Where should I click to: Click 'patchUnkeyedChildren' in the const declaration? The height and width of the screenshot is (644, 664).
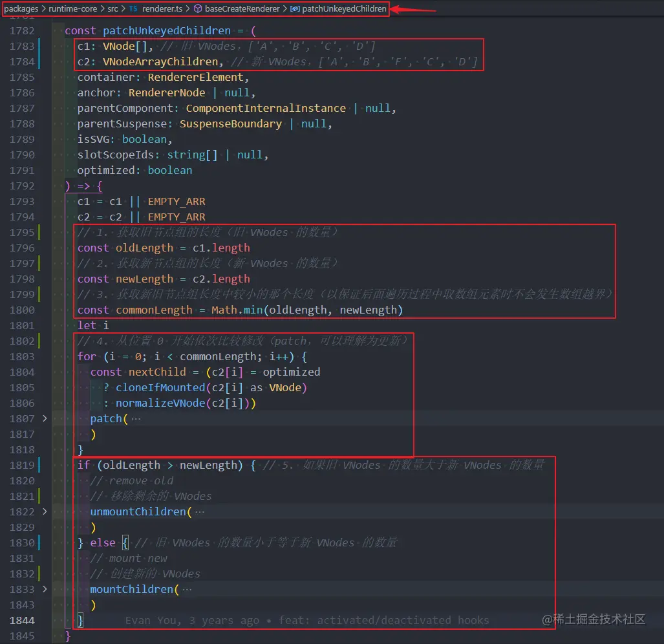pyautogui.click(x=167, y=30)
